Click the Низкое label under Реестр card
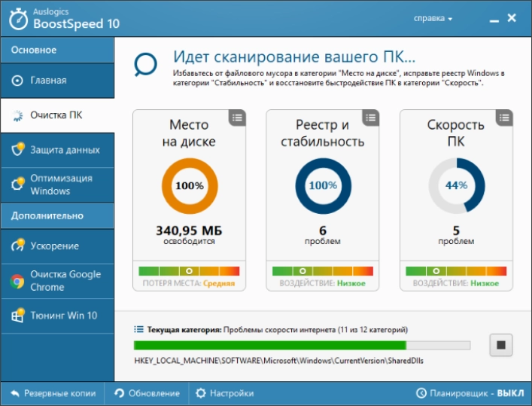Image resolution: width=532 pixels, height=406 pixels. (351, 283)
